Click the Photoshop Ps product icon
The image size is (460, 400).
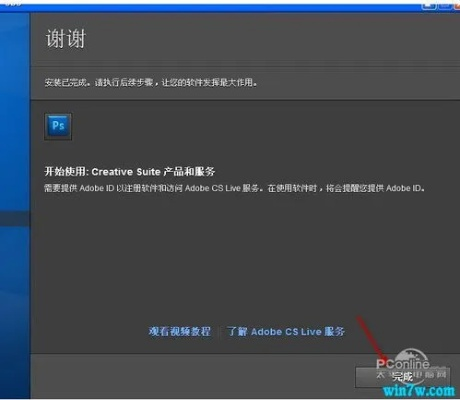[58, 126]
